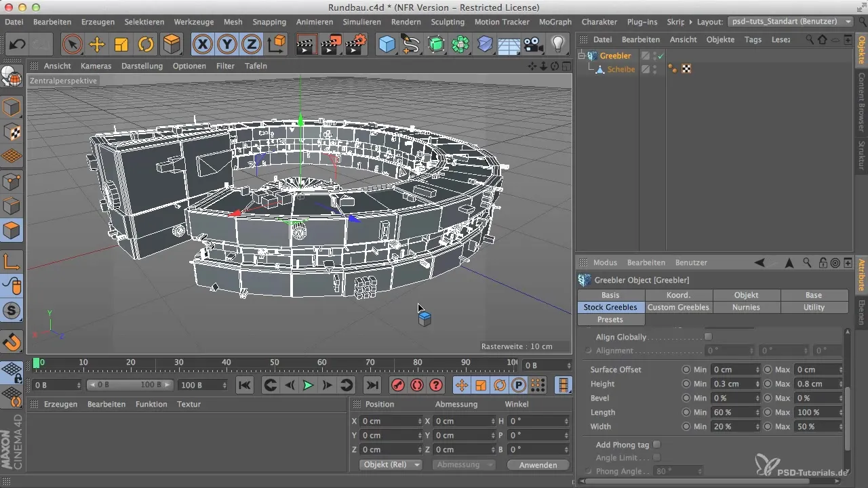
Task: Click the attribute manager search icon
Action: click(x=806, y=262)
